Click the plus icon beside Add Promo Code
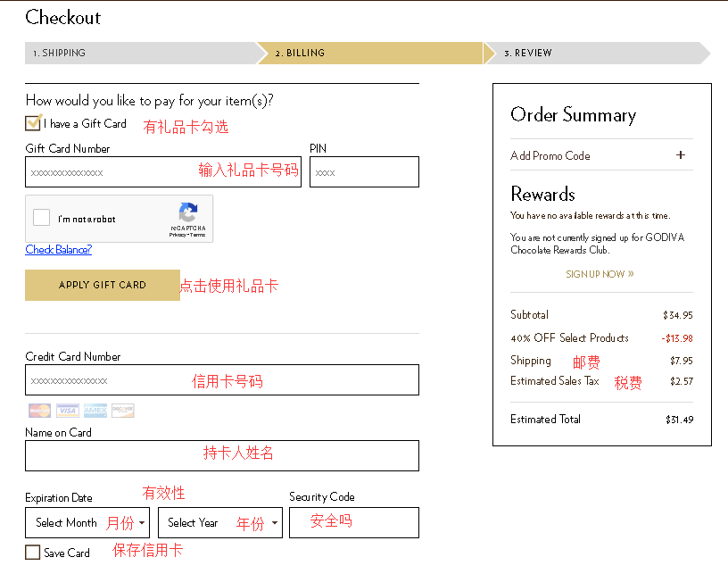 point(681,155)
